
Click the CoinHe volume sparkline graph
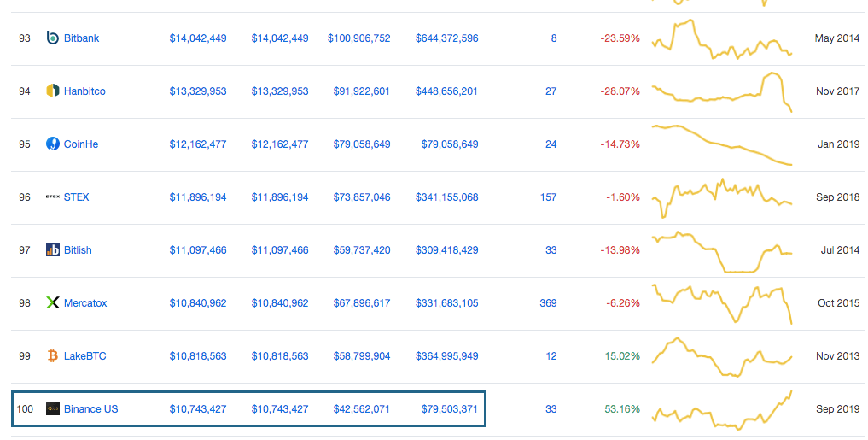click(722, 145)
